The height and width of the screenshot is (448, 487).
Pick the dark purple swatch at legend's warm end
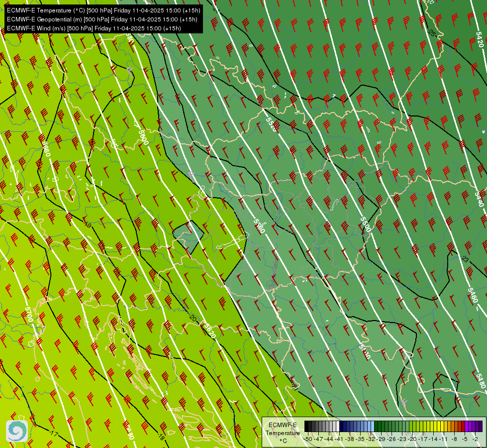click(x=481, y=427)
